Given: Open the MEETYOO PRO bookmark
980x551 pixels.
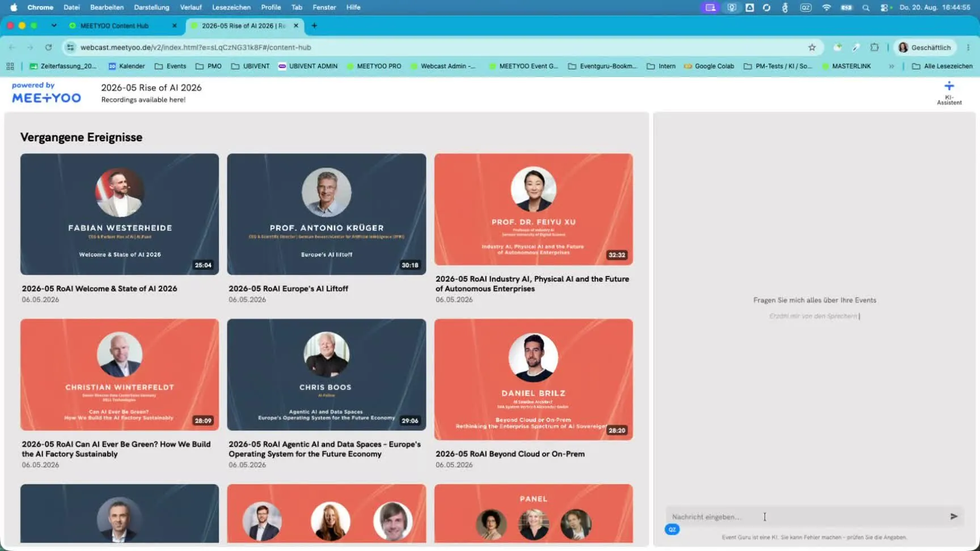Looking at the screenshot, I should 373,66.
